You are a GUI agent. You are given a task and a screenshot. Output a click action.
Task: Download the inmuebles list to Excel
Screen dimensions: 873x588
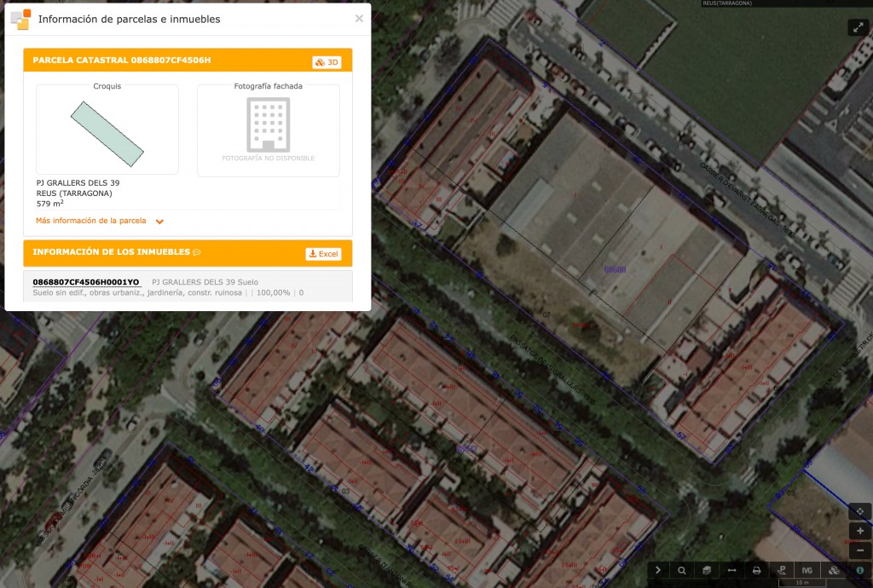(323, 253)
